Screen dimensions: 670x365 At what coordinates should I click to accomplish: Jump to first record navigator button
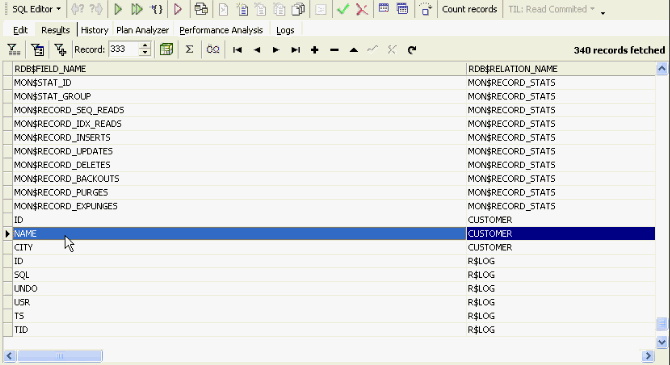[237, 50]
